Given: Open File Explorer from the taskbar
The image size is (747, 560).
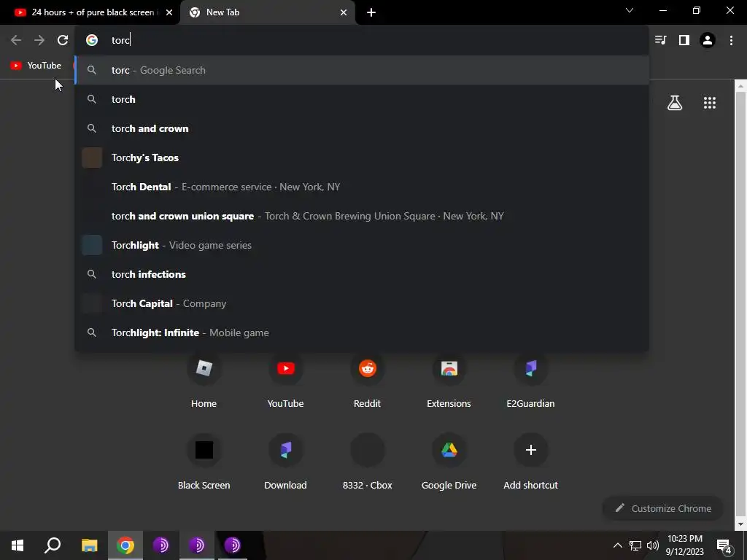Looking at the screenshot, I should pos(89,545).
